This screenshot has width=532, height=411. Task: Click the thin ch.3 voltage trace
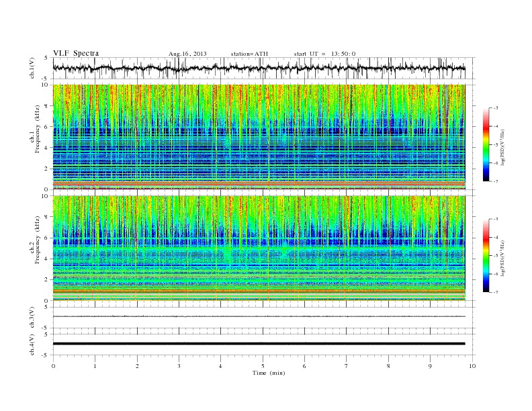[259, 316]
